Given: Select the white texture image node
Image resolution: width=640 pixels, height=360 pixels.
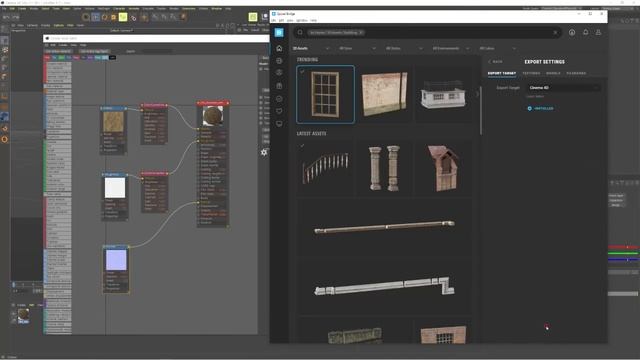Looking at the screenshot, I should [x=115, y=188].
